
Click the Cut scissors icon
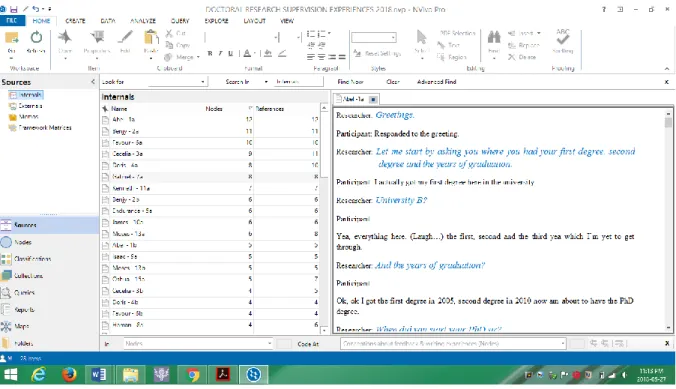(x=169, y=33)
